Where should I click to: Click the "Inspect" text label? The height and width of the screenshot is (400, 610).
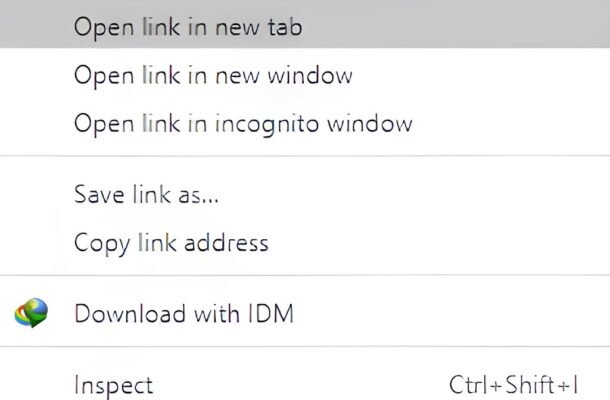114,384
